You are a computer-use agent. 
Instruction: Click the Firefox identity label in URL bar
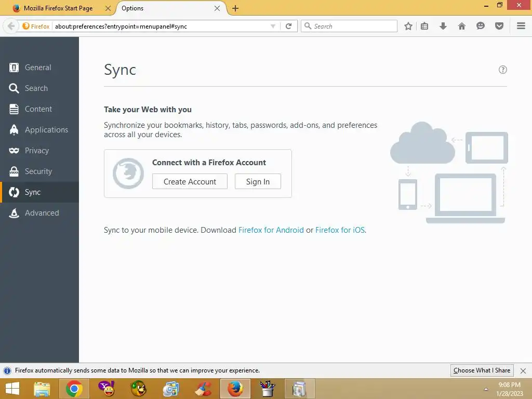[x=36, y=26]
